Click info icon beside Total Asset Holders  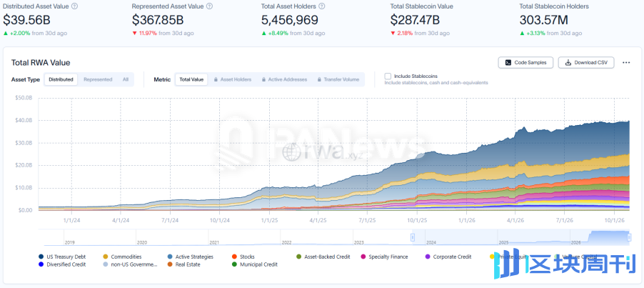tap(322, 6)
